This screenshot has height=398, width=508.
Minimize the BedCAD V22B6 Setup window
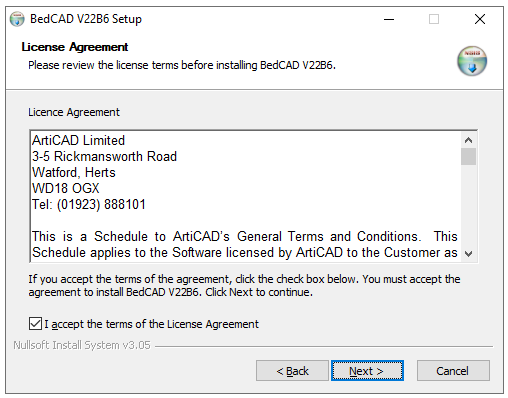(389, 19)
